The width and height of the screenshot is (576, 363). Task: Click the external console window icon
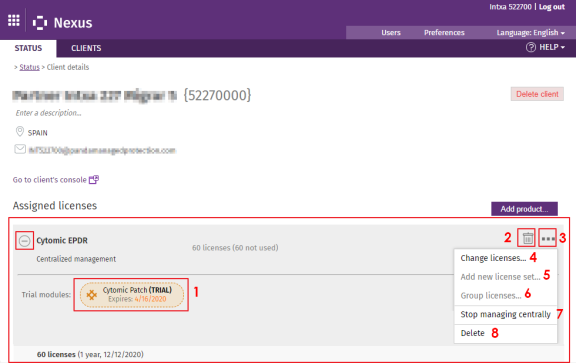(94, 180)
